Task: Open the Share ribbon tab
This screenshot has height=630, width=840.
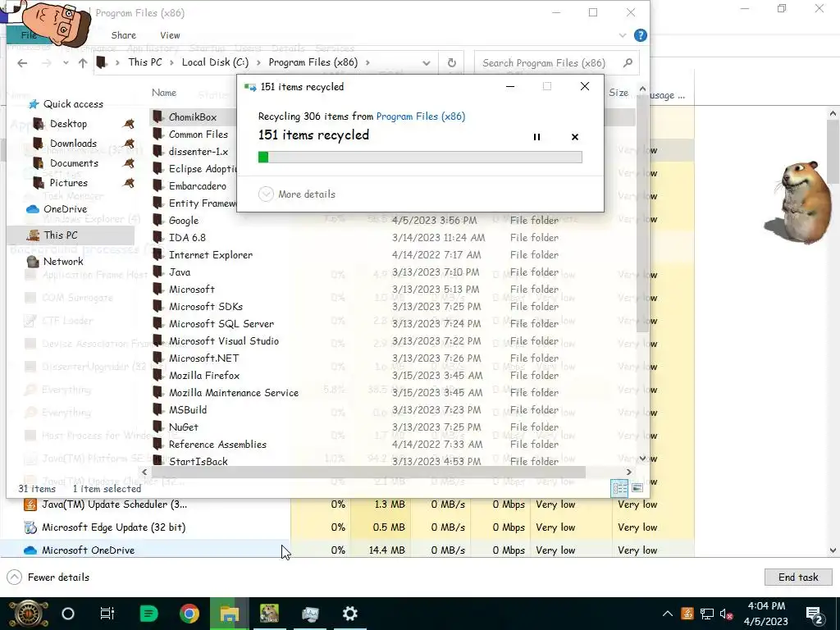Action: tap(123, 35)
